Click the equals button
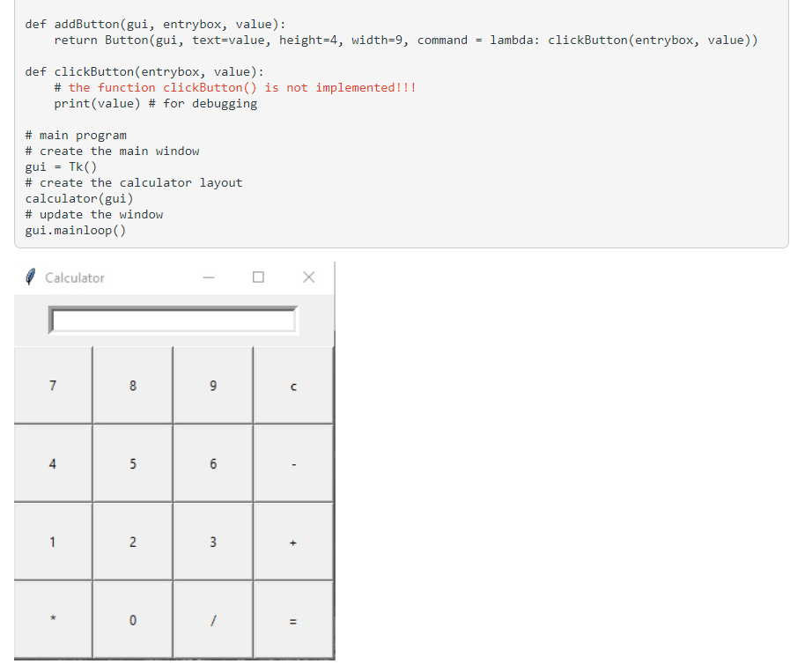This screenshot has height=672, width=805. 293,619
